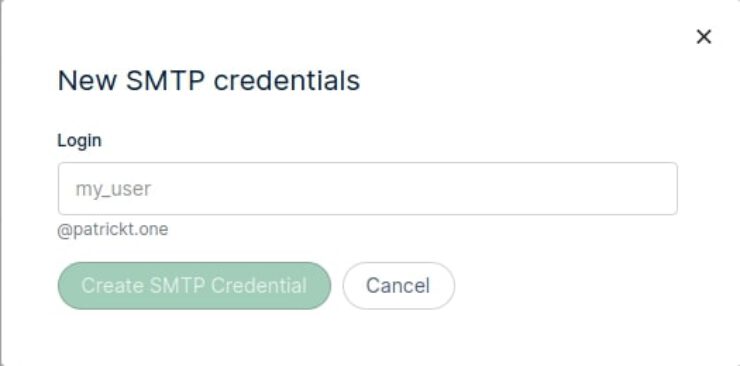Click the X icon in the dialog corner

704,36
